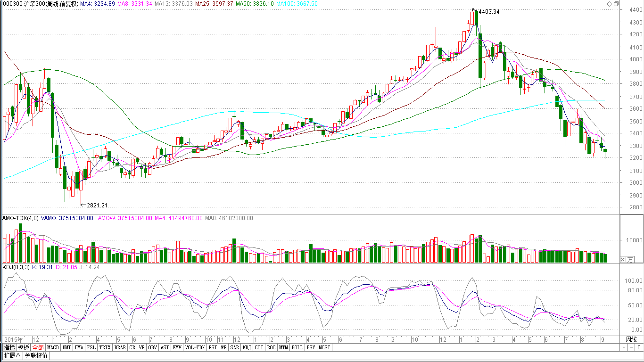Apply the EMV indicator
644x362 pixels.
[177, 347]
